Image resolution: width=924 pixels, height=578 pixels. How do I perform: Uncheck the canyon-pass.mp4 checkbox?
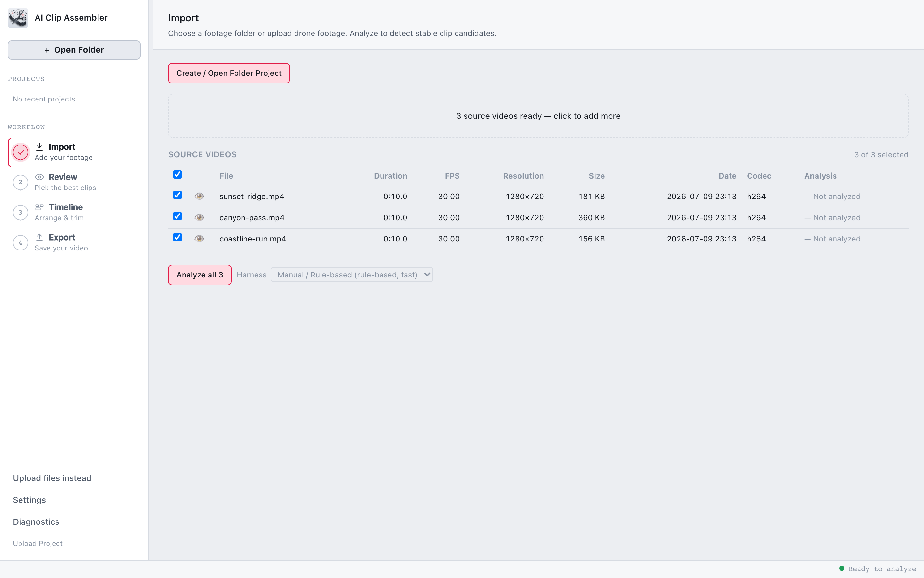[177, 216]
